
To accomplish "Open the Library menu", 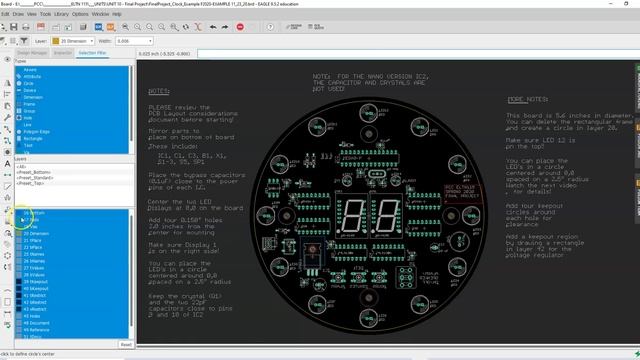I will (x=62, y=14).
